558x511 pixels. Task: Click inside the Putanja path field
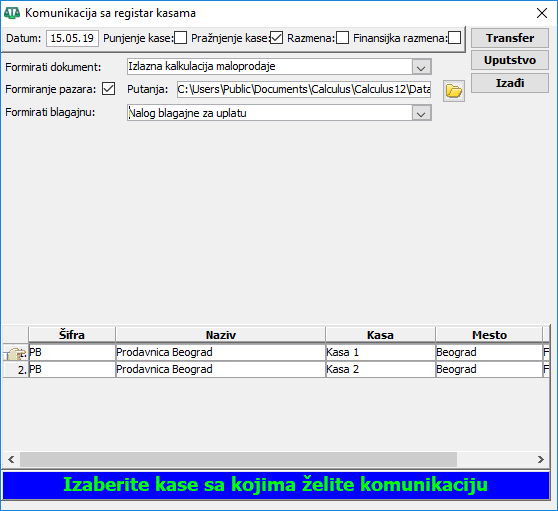click(x=304, y=89)
